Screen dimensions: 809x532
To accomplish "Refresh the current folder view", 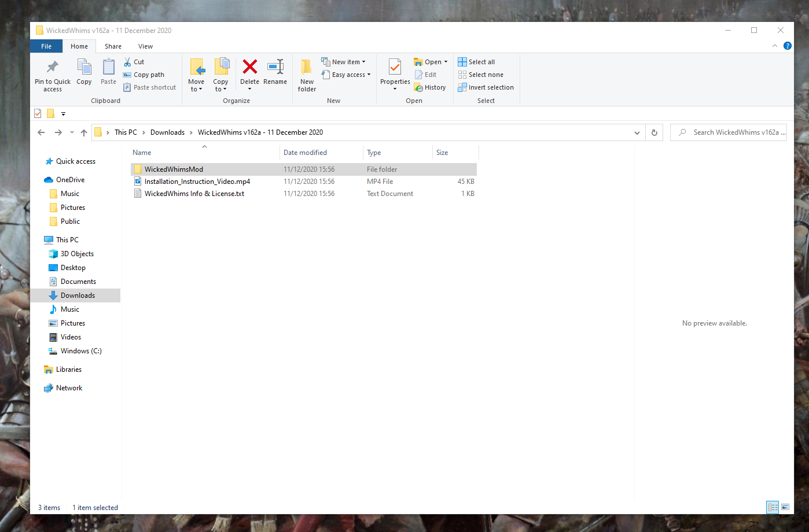I will point(654,132).
